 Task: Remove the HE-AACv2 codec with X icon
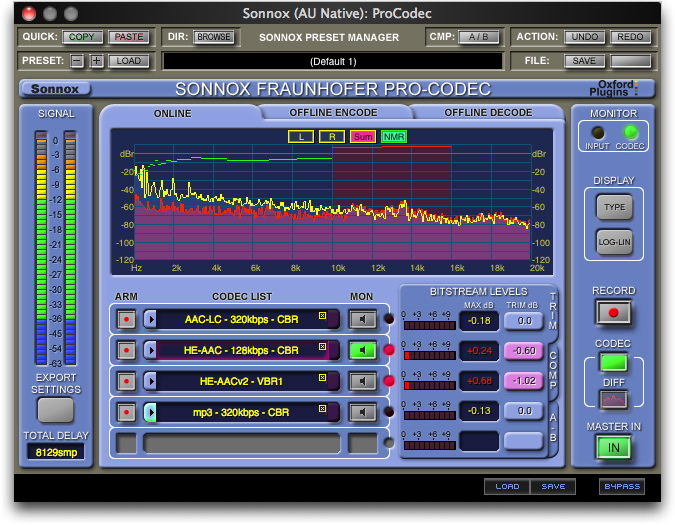pyautogui.click(x=322, y=377)
